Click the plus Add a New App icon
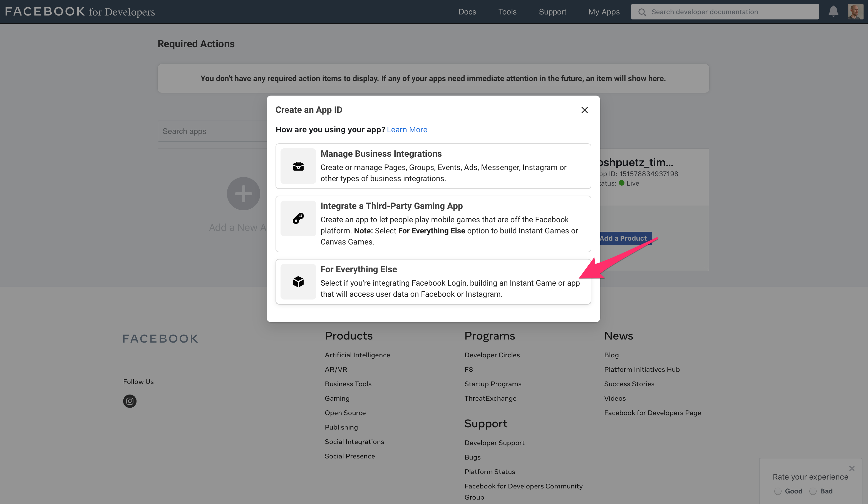Screen dimensions: 868x504 [x=244, y=193]
